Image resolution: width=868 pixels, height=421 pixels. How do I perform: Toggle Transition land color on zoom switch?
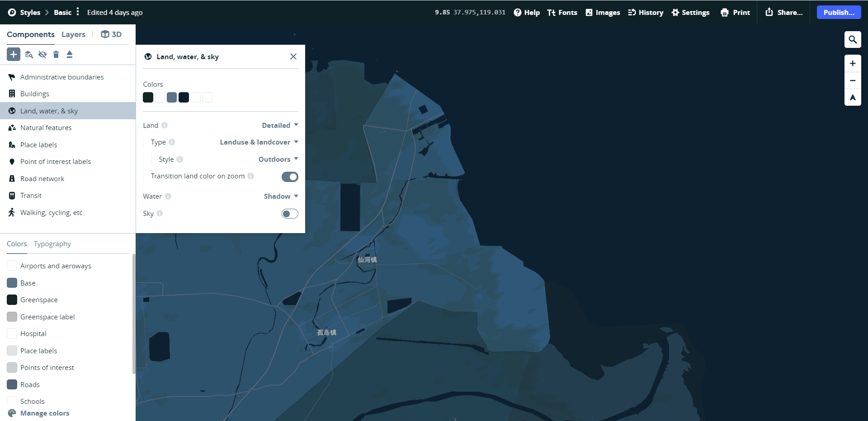click(x=290, y=177)
